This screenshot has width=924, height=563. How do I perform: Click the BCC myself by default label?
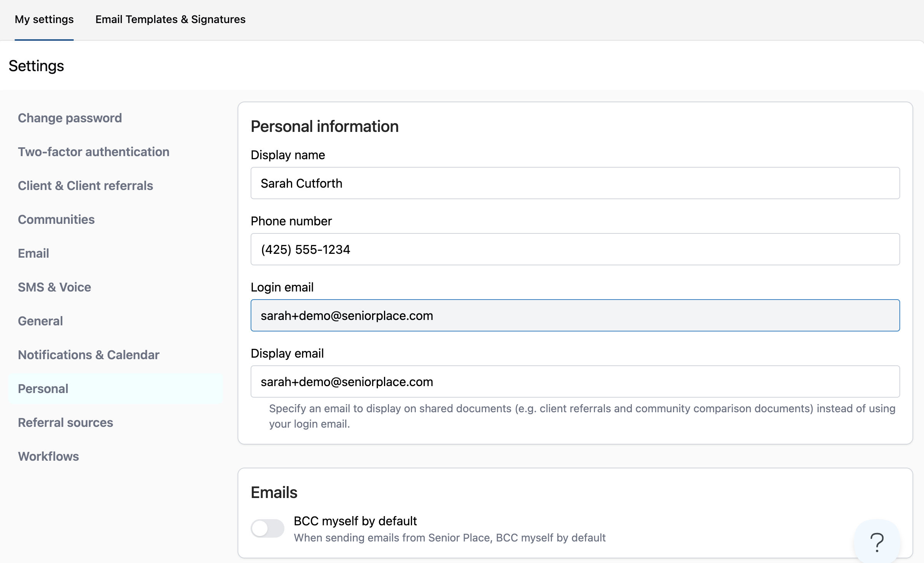(355, 521)
